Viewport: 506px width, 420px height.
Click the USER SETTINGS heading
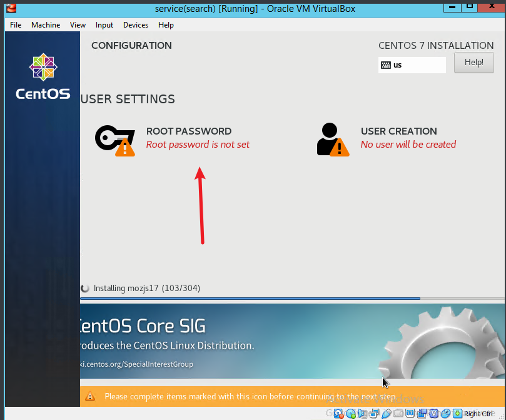pos(128,99)
